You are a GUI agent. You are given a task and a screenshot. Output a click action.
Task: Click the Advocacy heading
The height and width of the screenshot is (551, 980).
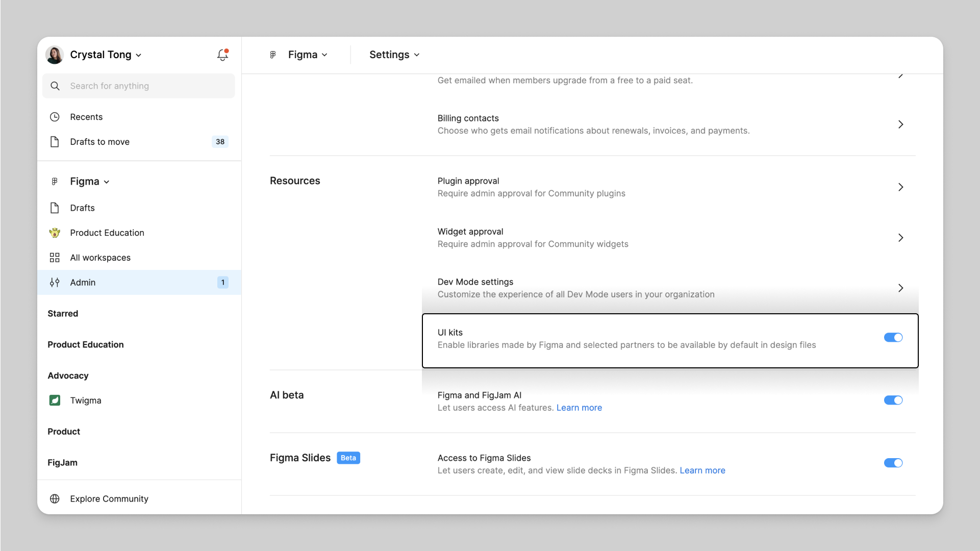(68, 376)
